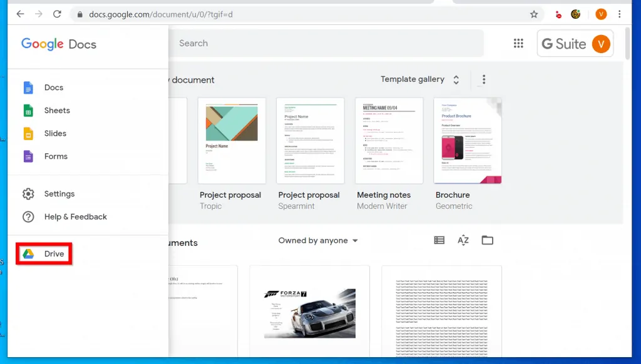Bookmark this page with the star
641x364 pixels.
[x=533, y=14]
